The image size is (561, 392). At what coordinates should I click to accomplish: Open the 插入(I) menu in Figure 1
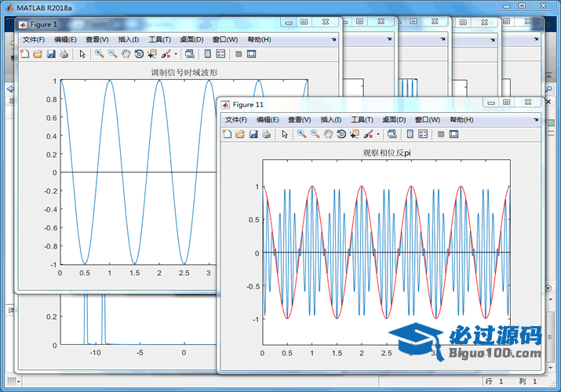128,39
